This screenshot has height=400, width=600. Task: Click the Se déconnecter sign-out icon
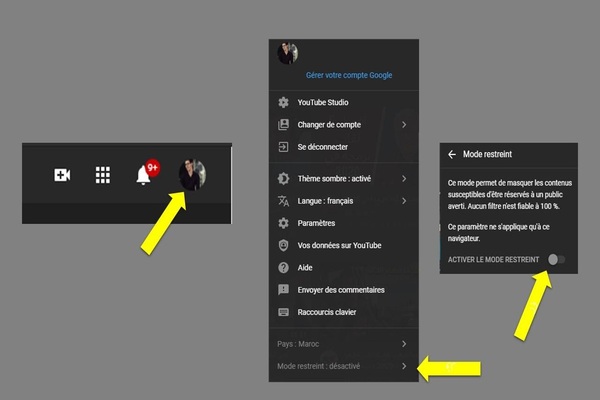tap(283, 147)
